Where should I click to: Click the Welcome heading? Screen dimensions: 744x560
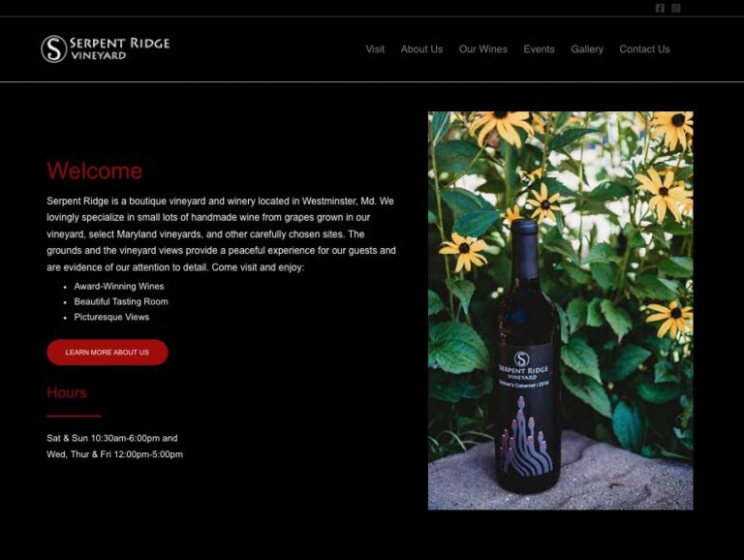[94, 171]
